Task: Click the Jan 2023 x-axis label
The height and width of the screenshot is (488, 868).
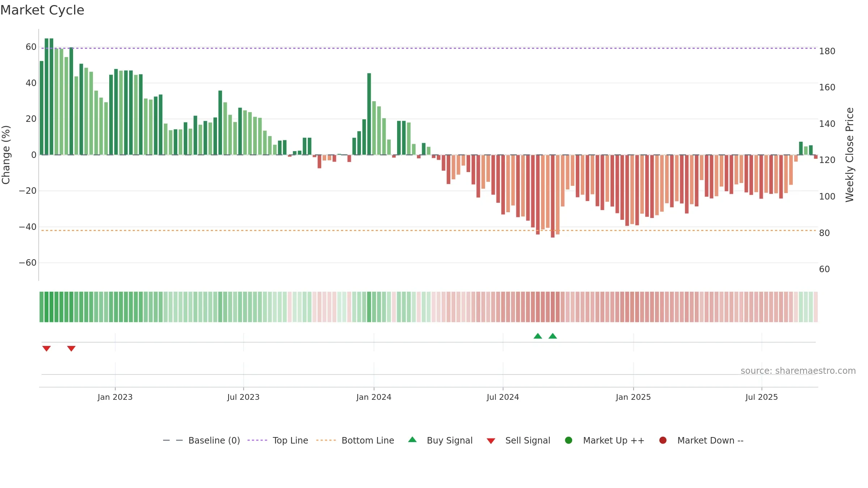Action: coord(115,397)
